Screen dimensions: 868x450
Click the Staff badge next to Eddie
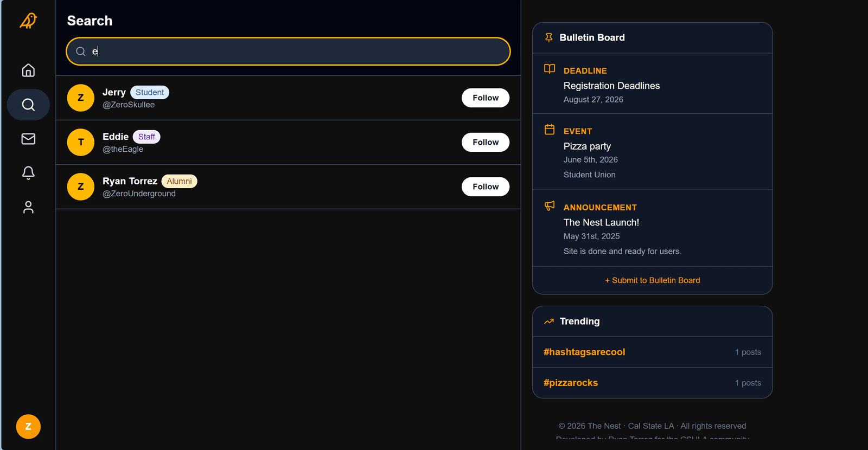pos(146,137)
